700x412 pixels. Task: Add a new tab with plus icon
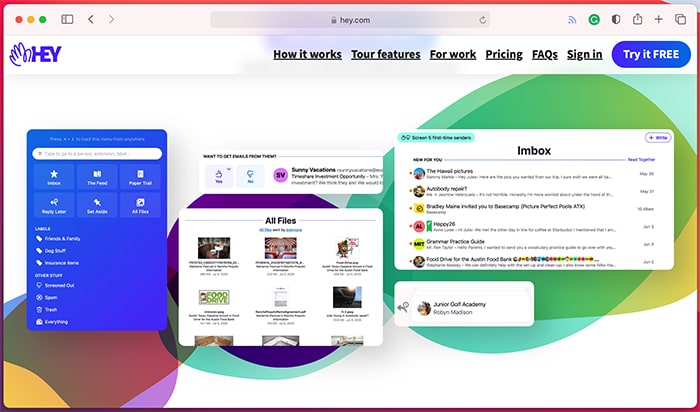tap(658, 19)
